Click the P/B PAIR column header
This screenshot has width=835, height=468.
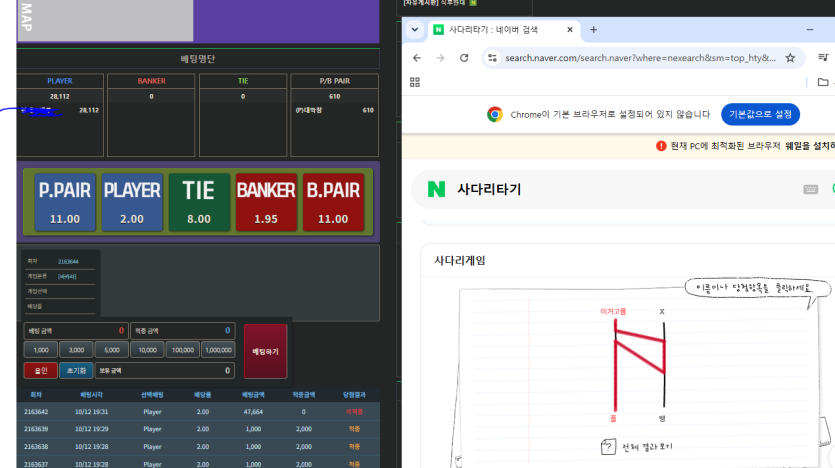point(334,81)
